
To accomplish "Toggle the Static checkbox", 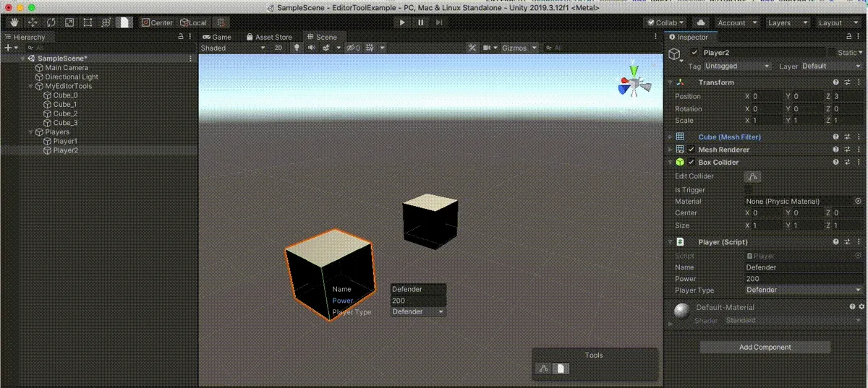I will click(x=833, y=53).
